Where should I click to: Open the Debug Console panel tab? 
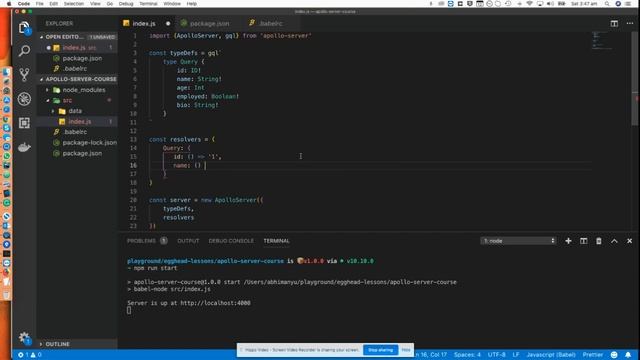(x=231, y=241)
